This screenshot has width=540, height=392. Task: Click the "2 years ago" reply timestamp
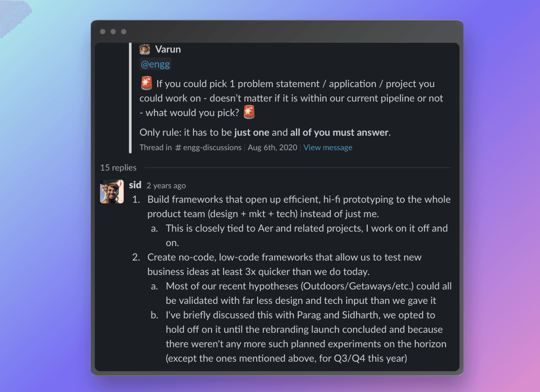coord(166,186)
